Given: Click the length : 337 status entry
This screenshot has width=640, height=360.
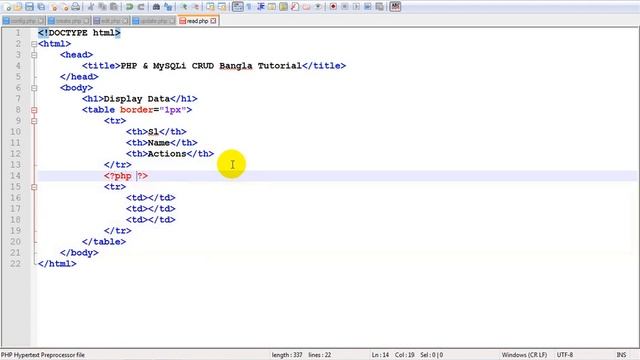Looking at the screenshot, I should point(287,355).
